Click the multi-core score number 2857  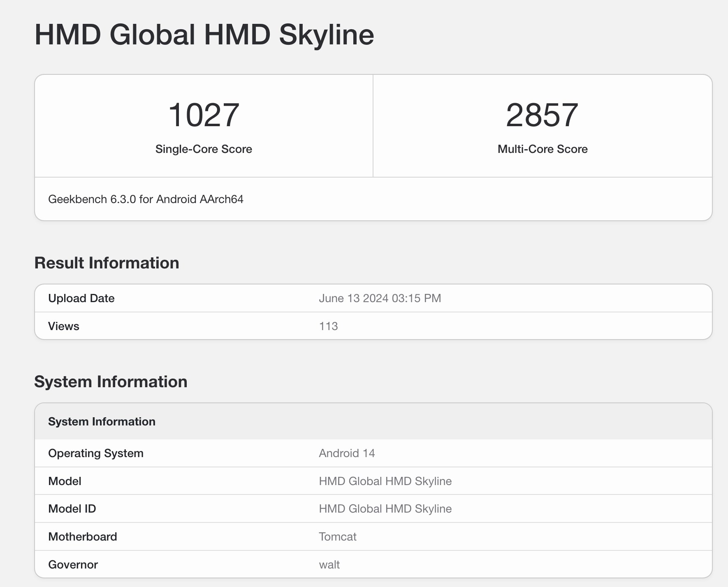point(542,115)
